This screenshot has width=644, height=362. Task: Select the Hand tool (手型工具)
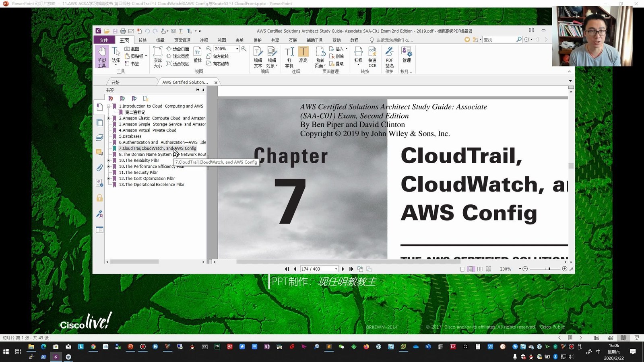click(x=102, y=57)
